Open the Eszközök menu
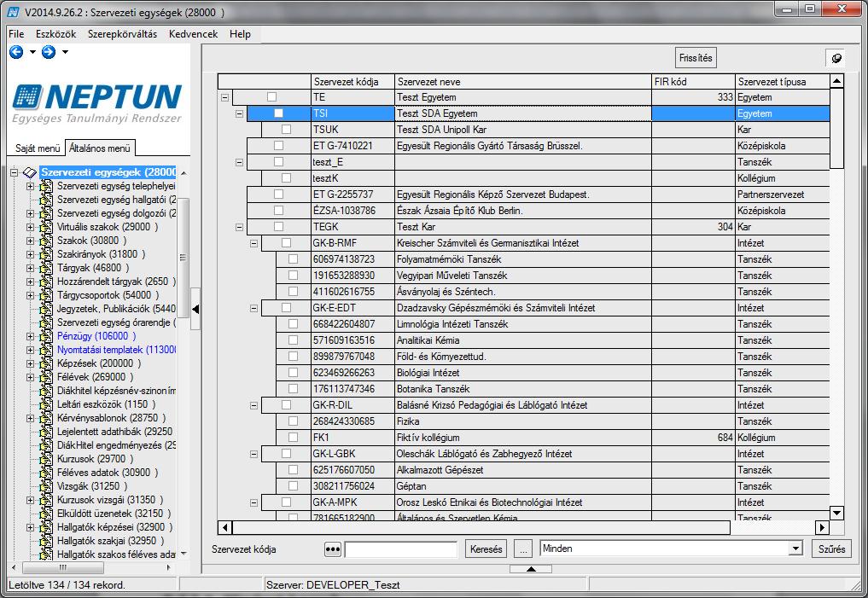The image size is (868, 598). 56,34
